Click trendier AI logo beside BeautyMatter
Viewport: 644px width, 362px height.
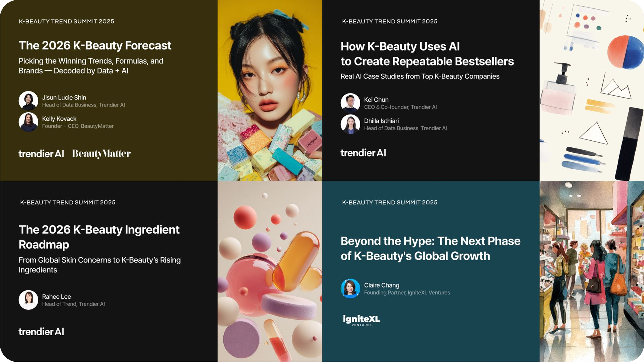(41, 154)
